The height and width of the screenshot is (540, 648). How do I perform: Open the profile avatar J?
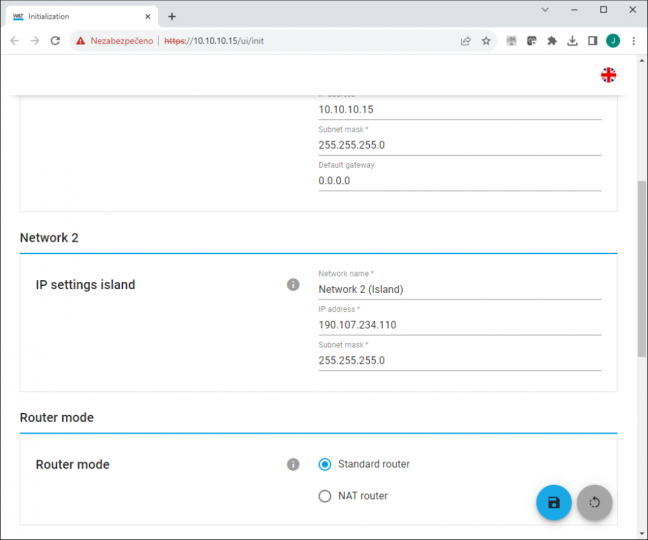click(613, 40)
